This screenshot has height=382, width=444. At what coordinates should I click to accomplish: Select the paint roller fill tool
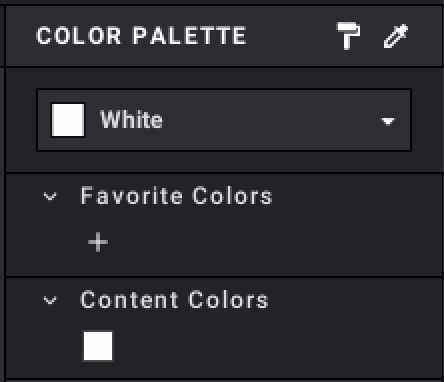[349, 36]
